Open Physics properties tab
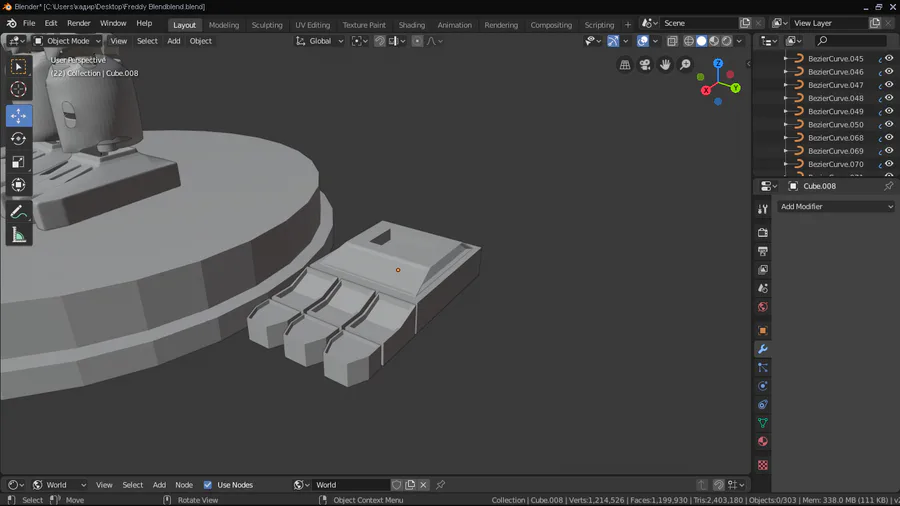Screen dimensions: 900x506 [x=763, y=386]
